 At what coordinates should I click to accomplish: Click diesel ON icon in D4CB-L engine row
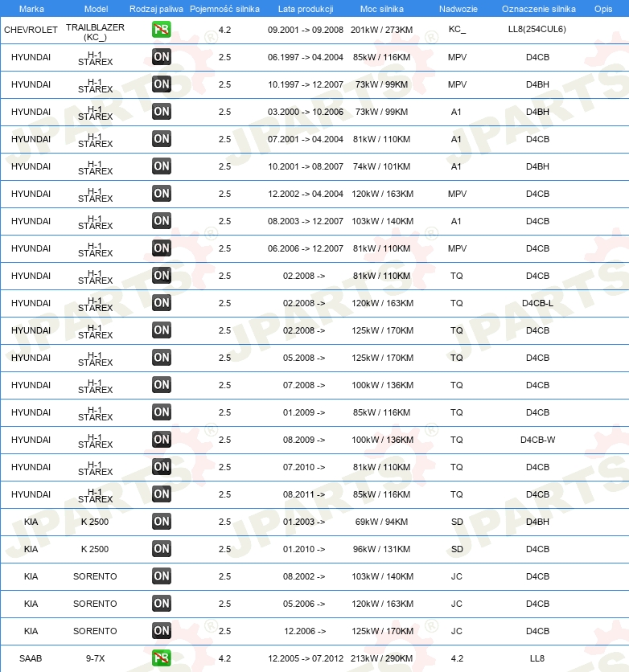tap(162, 303)
